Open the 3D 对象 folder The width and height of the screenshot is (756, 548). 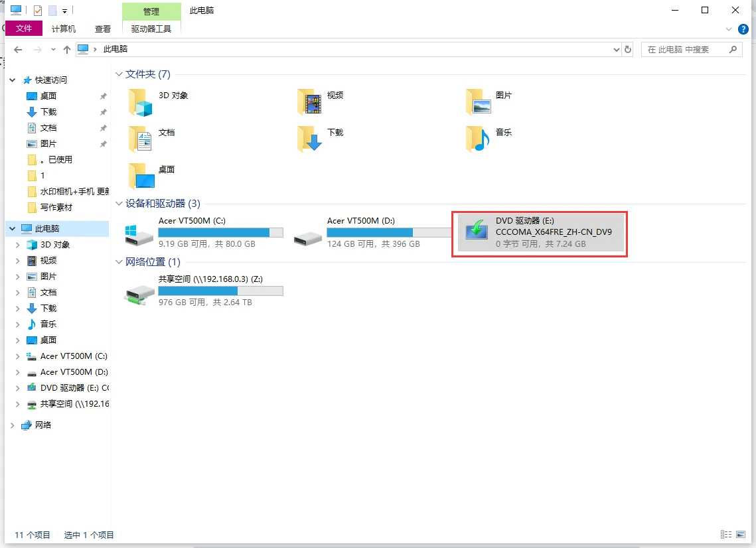click(140, 102)
